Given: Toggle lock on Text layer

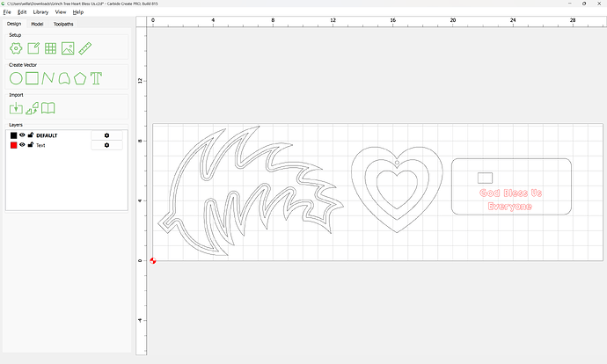Looking at the screenshot, I should click(x=31, y=145).
